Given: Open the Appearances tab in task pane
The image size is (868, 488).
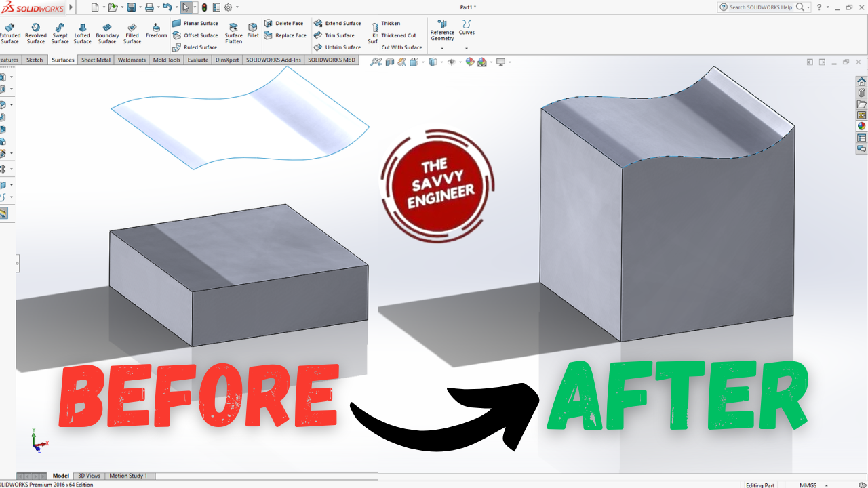Looking at the screenshot, I should tap(861, 126).
